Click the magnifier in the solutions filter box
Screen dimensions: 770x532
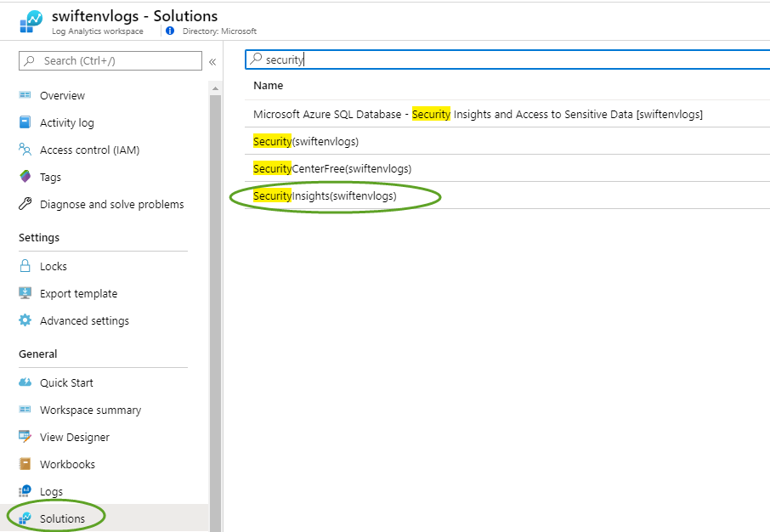point(256,59)
